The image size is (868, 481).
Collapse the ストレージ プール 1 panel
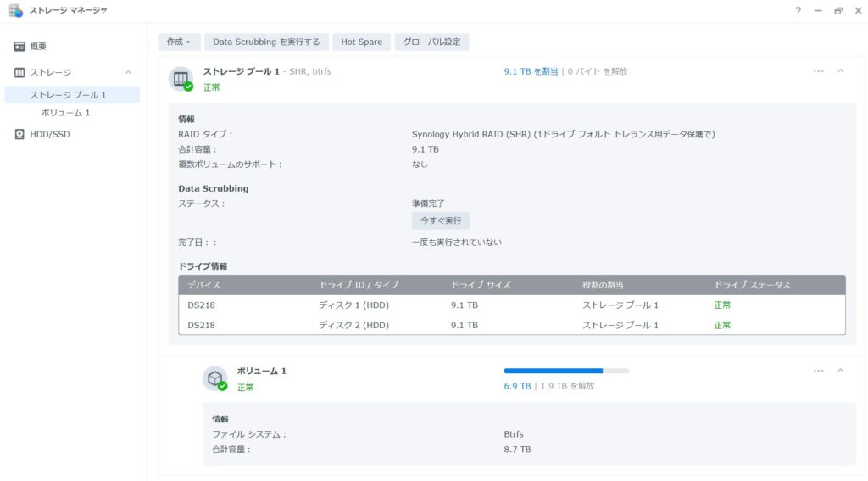coord(840,71)
